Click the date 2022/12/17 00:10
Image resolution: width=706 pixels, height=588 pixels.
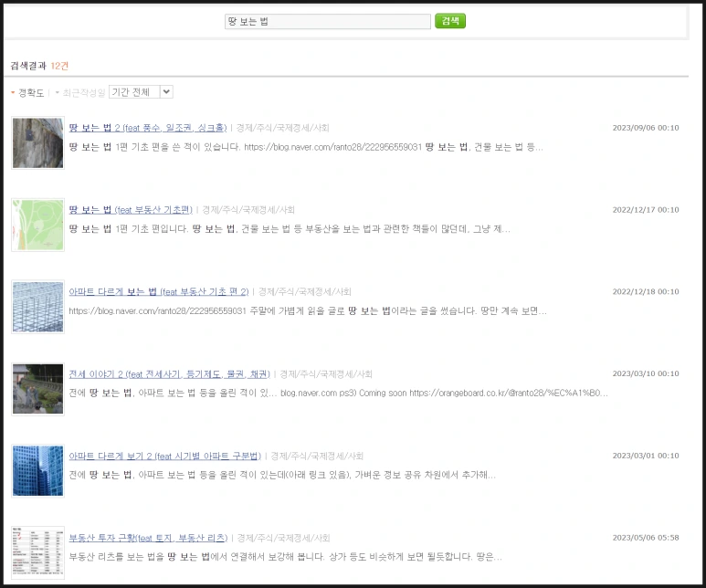tap(646, 210)
